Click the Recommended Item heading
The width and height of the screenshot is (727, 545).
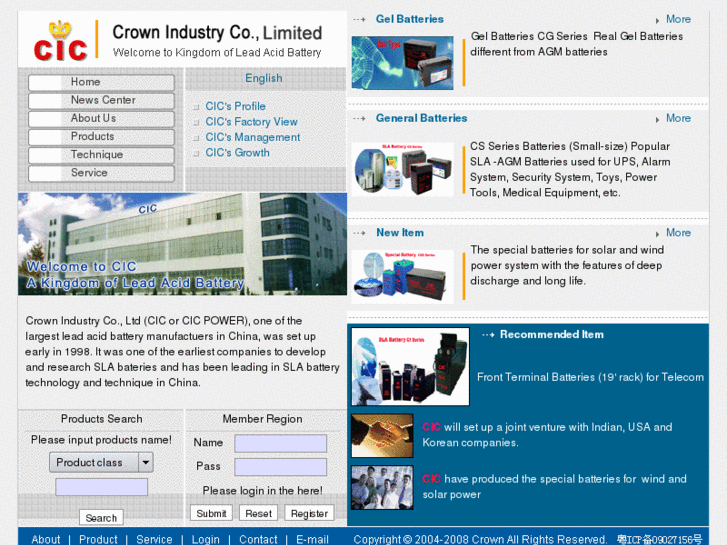[x=551, y=334]
